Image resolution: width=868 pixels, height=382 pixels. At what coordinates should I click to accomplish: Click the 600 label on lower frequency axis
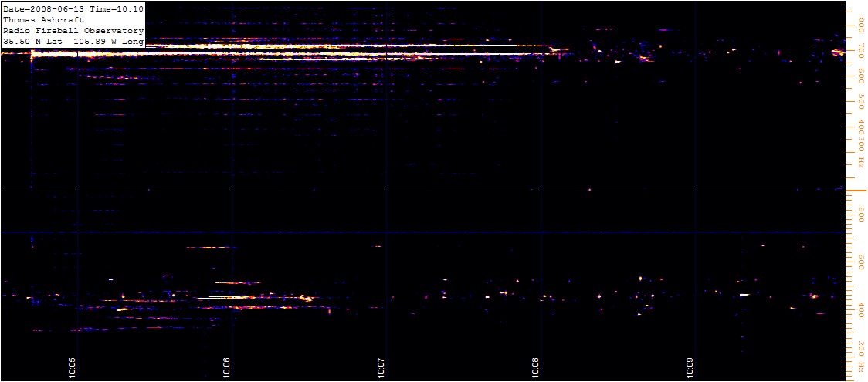(861, 261)
